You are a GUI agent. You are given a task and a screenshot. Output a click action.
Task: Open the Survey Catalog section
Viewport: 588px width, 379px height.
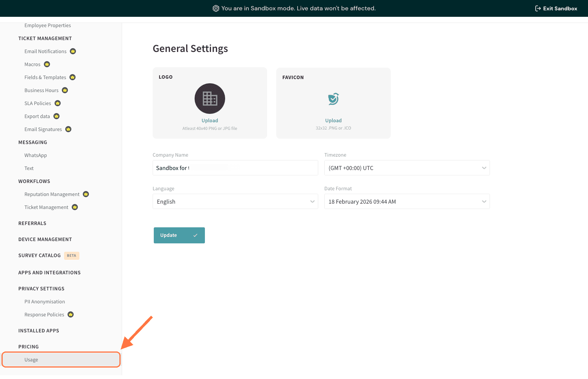39,255
